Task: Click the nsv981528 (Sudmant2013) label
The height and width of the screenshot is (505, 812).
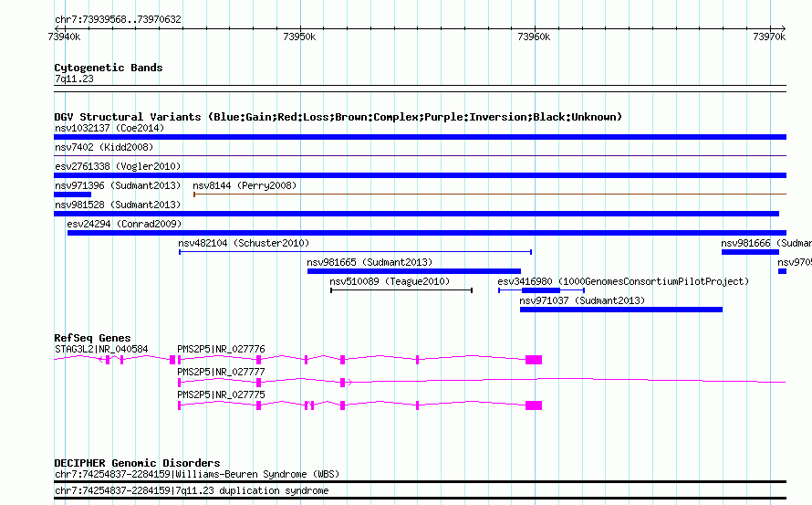Action: [118, 205]
